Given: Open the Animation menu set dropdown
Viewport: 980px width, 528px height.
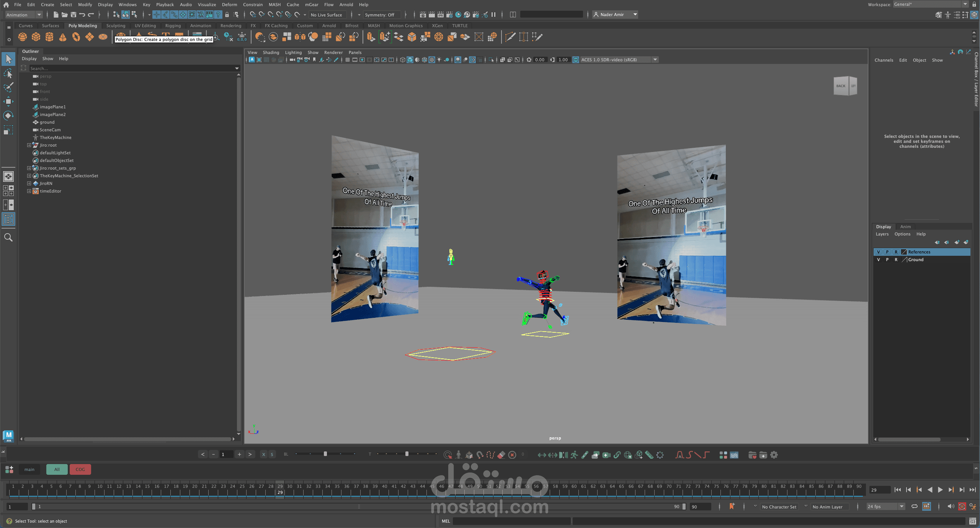Looking at the screenshot, I should [x=24, y=15].
